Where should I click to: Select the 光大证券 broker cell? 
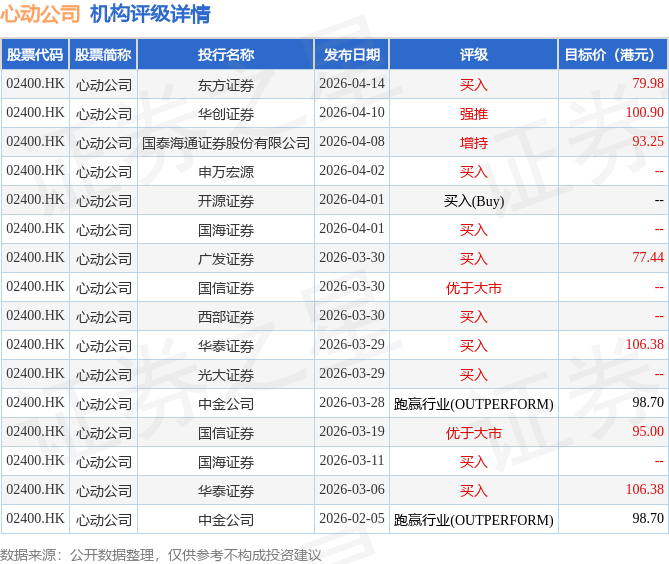point(226,375)
